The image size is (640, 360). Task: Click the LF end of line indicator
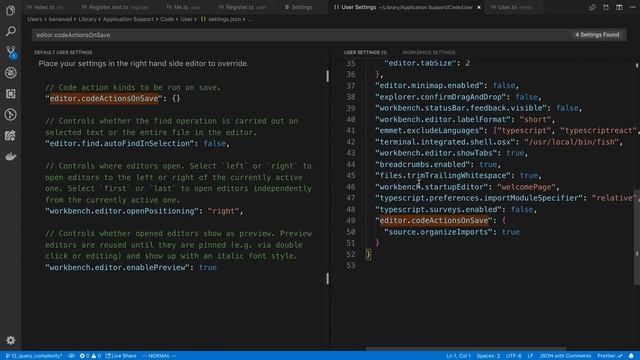point(530,356)
